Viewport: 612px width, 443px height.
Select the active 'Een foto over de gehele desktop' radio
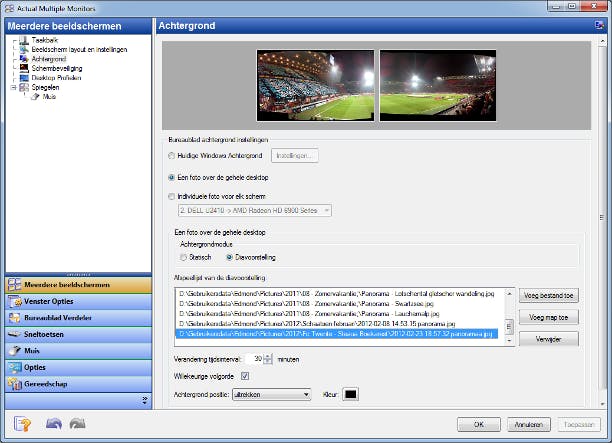click(171, 178)
